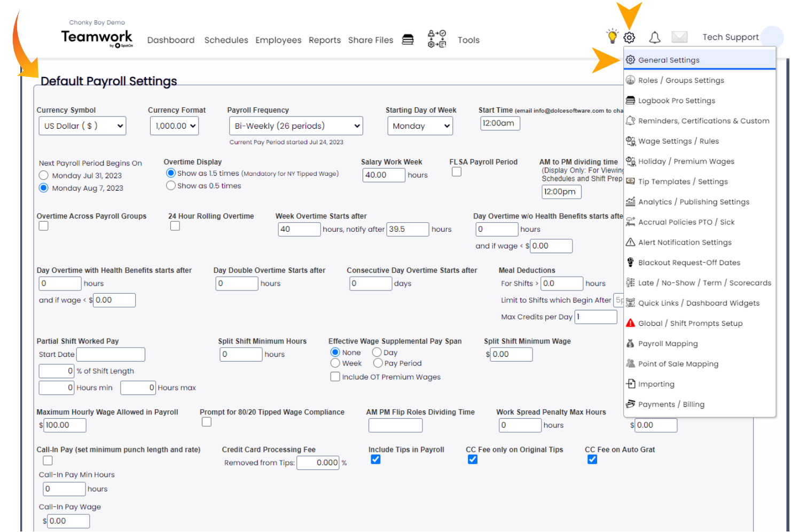Toggle Include Tips in Payroll checkbox
Viewport: 791px width, 532px height.
pyautogui.click(x=376, y=459)
